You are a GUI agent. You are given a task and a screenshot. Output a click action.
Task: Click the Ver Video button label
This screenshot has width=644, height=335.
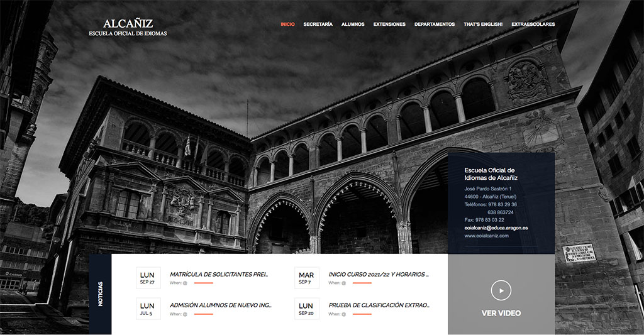tap(501, 313)
